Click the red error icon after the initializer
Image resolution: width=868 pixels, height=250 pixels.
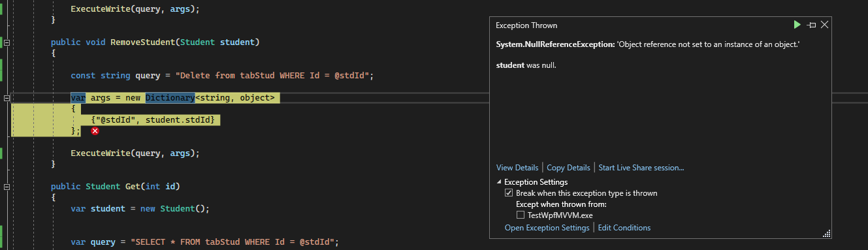[x=95, y=131]
